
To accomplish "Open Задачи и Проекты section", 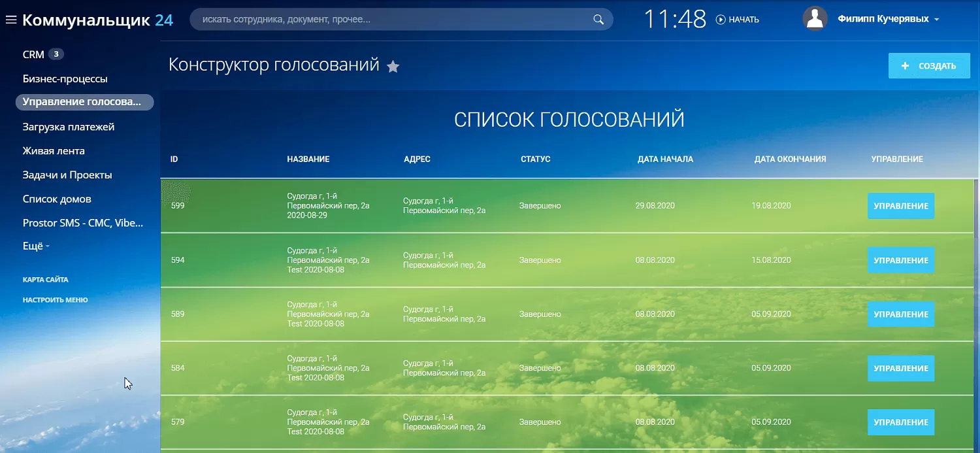I will [67, 175].
